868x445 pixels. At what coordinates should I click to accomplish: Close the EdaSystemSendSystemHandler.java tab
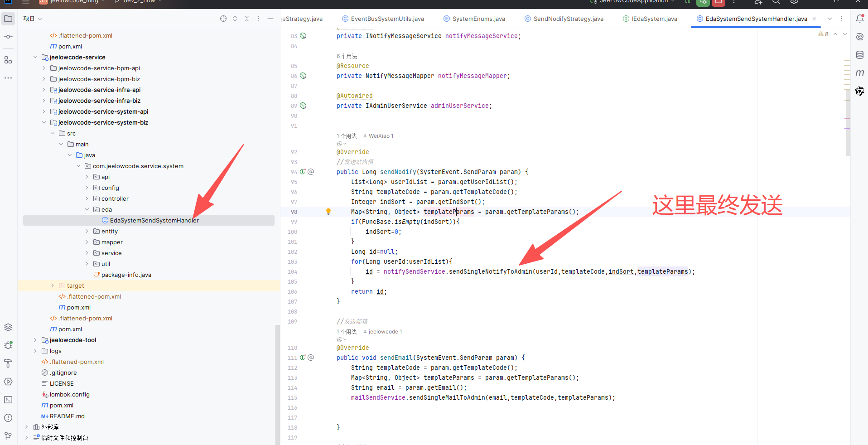pyautogui.click(x=814, y=19)
